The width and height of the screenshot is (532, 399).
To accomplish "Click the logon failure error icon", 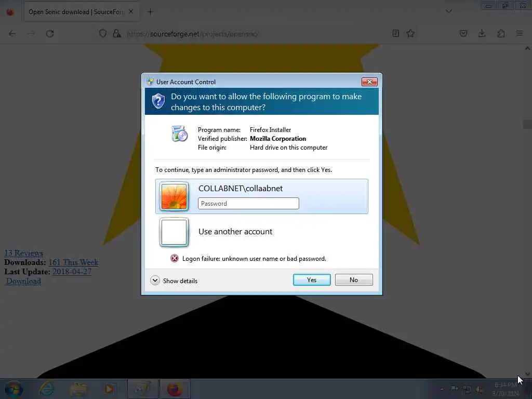I will click(175, 259).
